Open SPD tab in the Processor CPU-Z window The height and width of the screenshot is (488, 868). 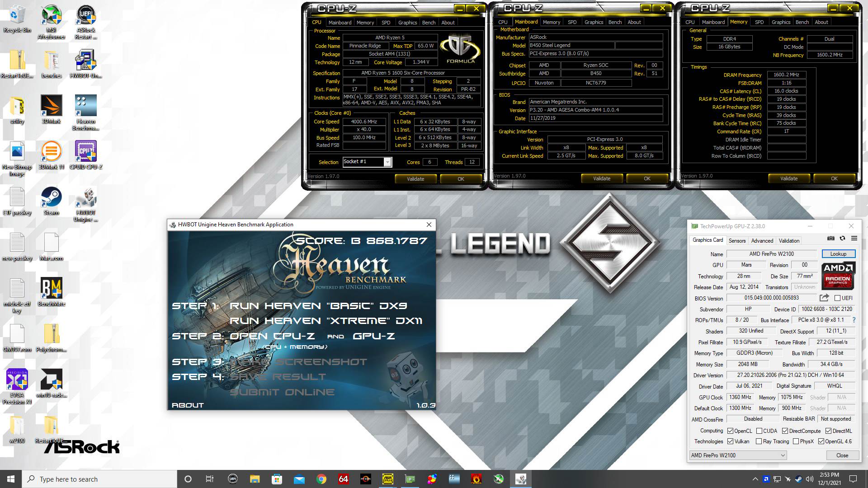[x=386, y=23]
